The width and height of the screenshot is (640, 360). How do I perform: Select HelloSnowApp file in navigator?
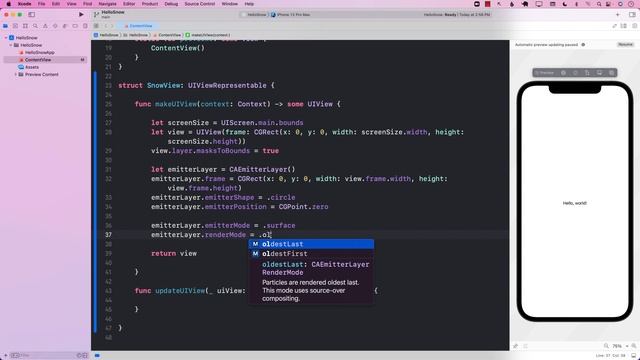pos(37,52)
